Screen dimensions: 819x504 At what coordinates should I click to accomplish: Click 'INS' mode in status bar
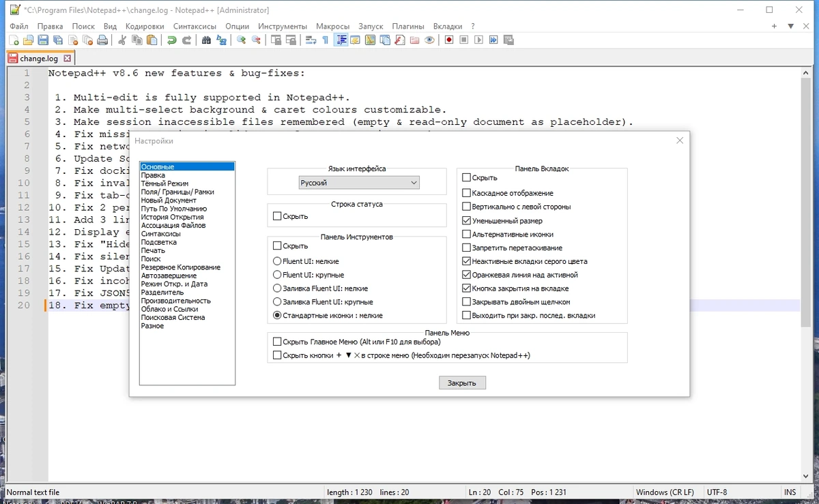pos(790,492)
